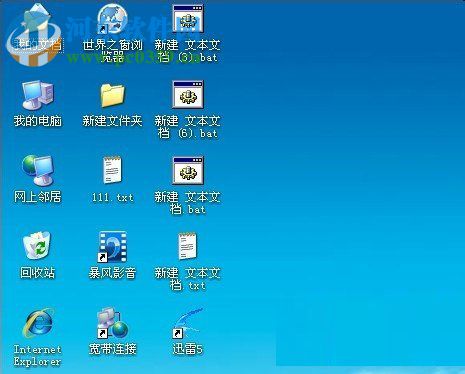Click the 111.txt file icon

tap(113, 170)
